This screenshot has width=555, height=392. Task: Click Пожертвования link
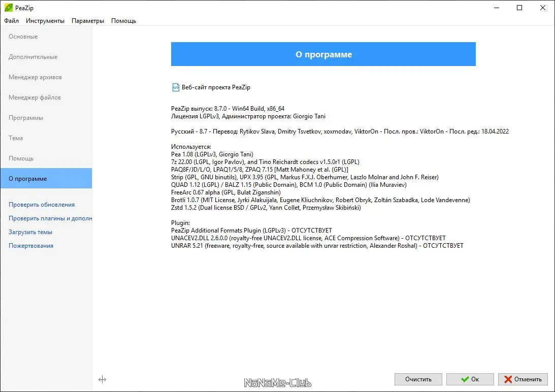pos(31,246)
